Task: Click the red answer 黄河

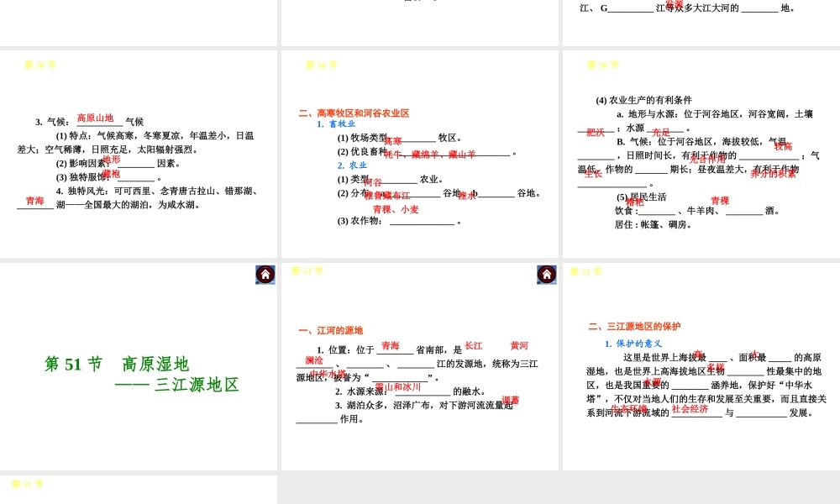Action: point(519,345)
